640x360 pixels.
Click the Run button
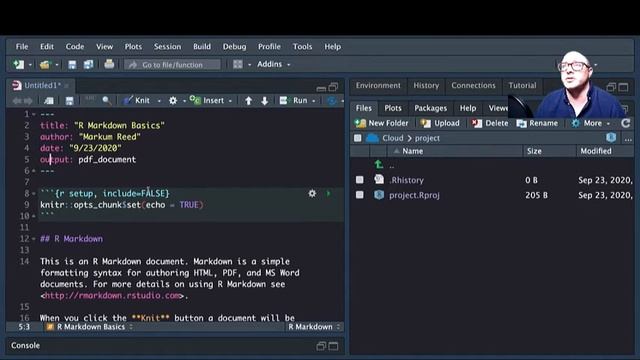click(x=293, y=100)
